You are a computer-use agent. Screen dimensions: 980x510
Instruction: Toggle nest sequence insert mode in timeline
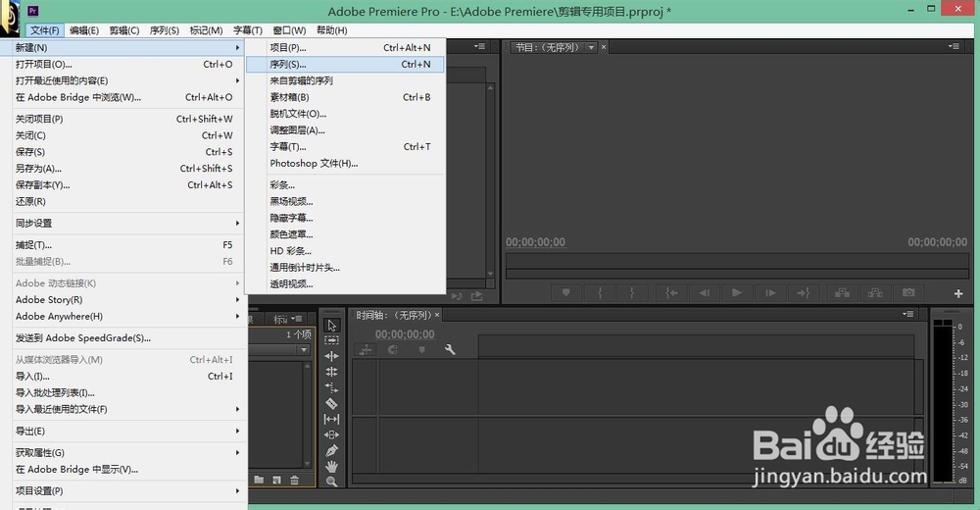[x=366, y=350]
